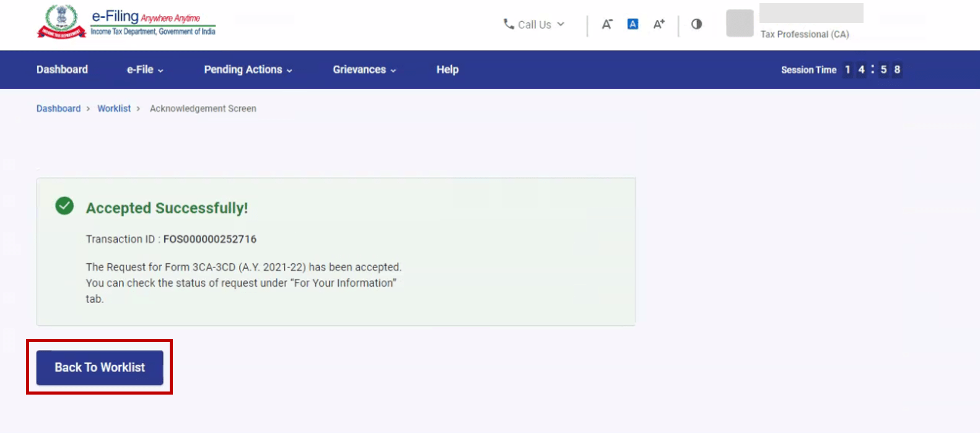Click the Income Tax Department emblem logo
Image resolution: width=980 pixels, height=433 pixels.
(x=61, y=21)
